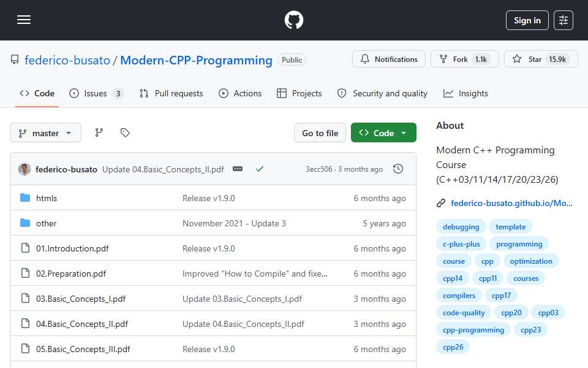
Task: Click file icon of 05.Basic_Concepts_III.pdf
Action: tap(25, 348)
